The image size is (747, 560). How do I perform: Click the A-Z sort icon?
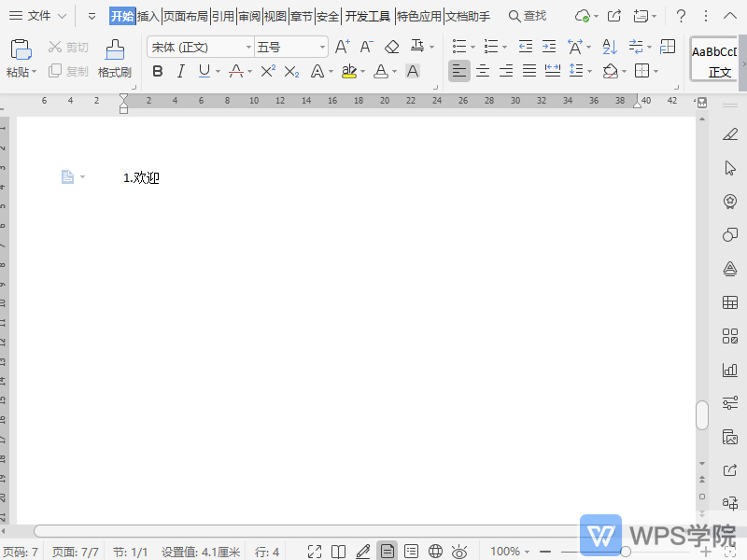(609, 45)
